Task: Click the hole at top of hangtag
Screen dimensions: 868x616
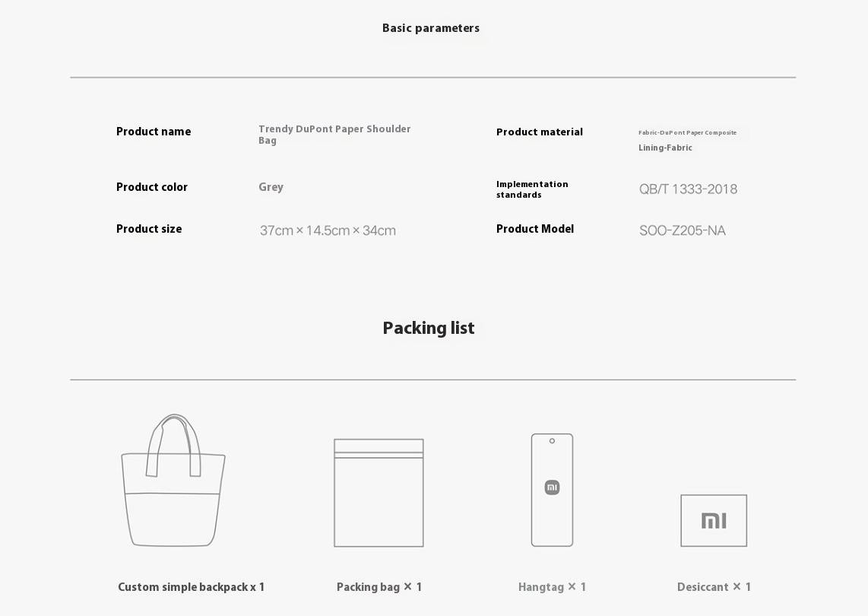Action: coord(552,441)
